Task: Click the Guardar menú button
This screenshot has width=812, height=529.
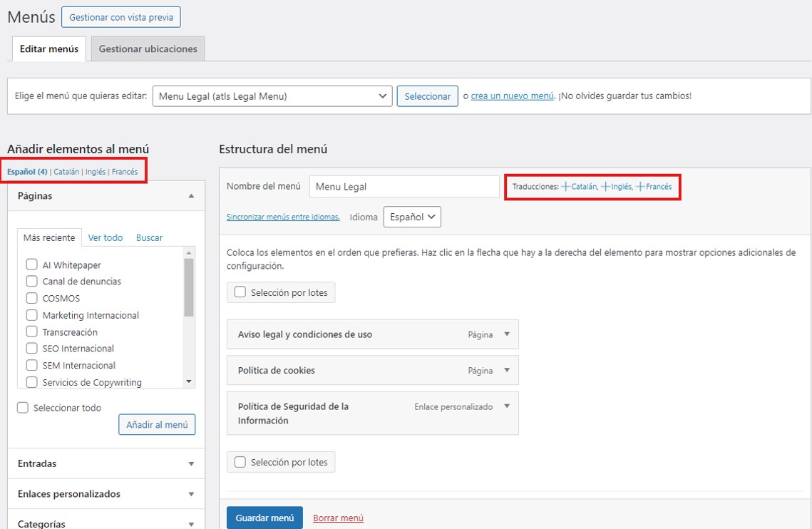Action: click(264, 518)
